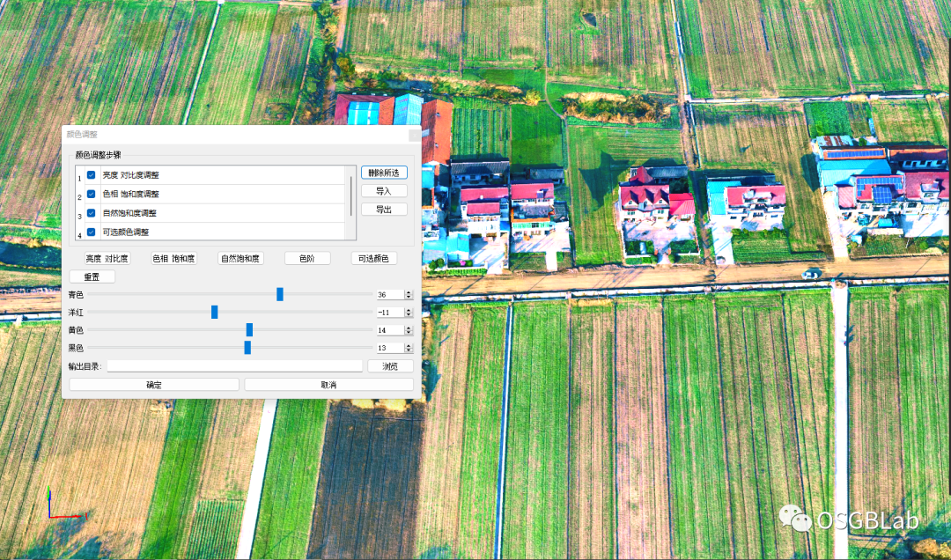Toggle the 自然饱和度调整 step checkbox
Screen dimensions: 951x560
(x=91, y=213)
